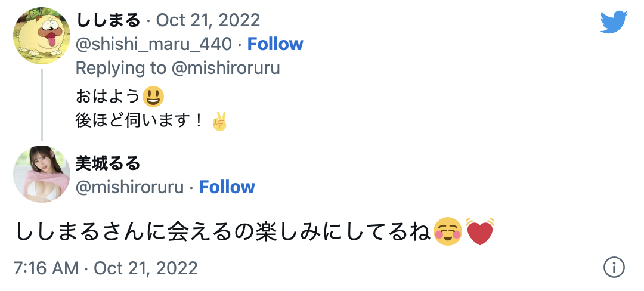Open ししまる's cartoon profile avatar
This screenshot has width=644, height=291.
(42, 35)
